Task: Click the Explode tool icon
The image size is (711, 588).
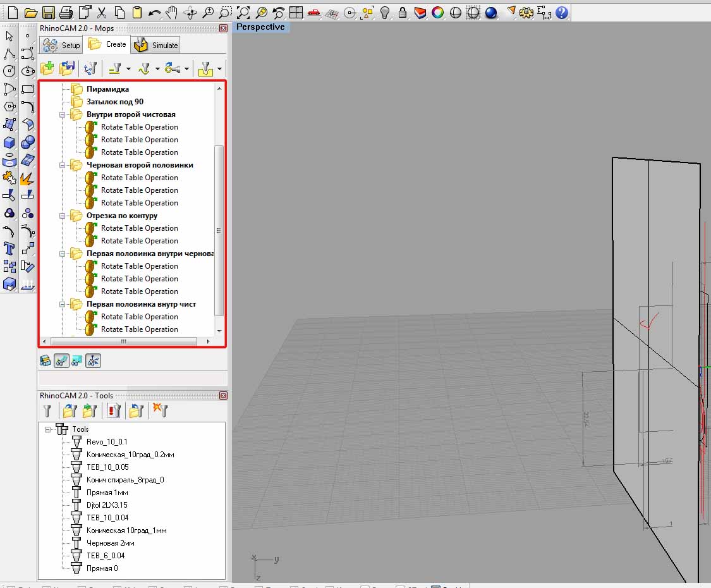Action: click(28, 178)
